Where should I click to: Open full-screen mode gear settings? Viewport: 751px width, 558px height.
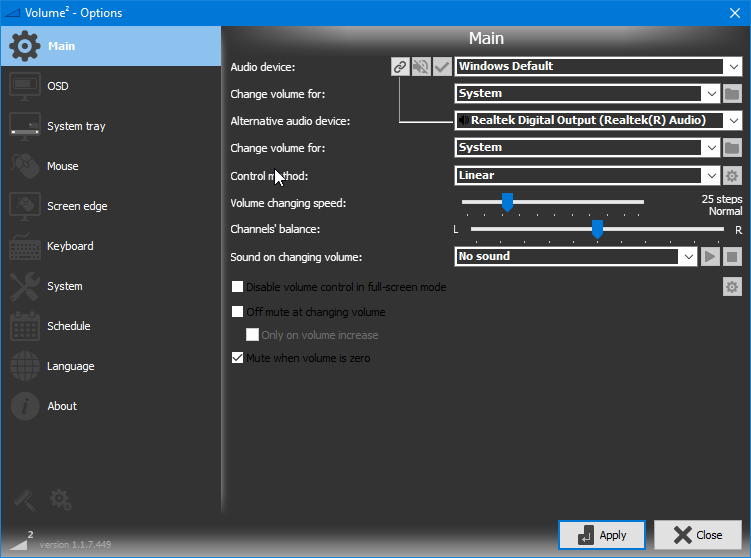[732, 288]
